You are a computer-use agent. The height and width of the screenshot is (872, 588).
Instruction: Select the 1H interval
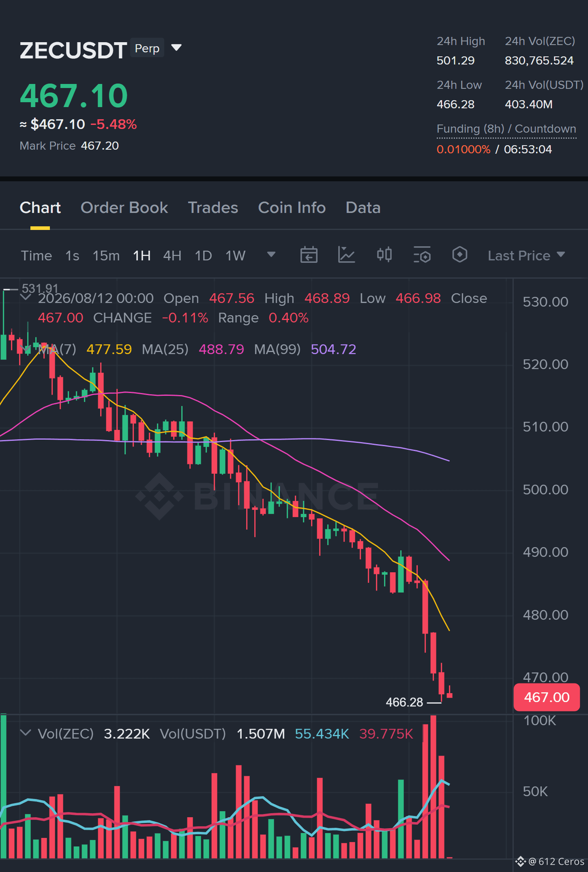pos(142,256)
